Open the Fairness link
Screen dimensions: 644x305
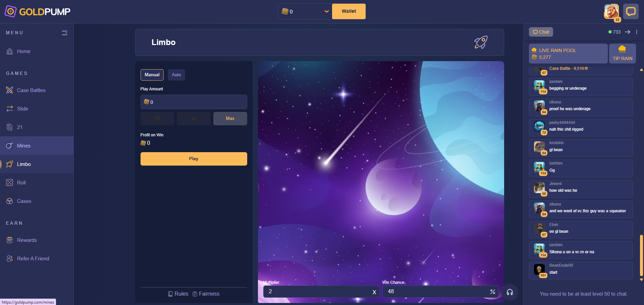tap(206, 294)
